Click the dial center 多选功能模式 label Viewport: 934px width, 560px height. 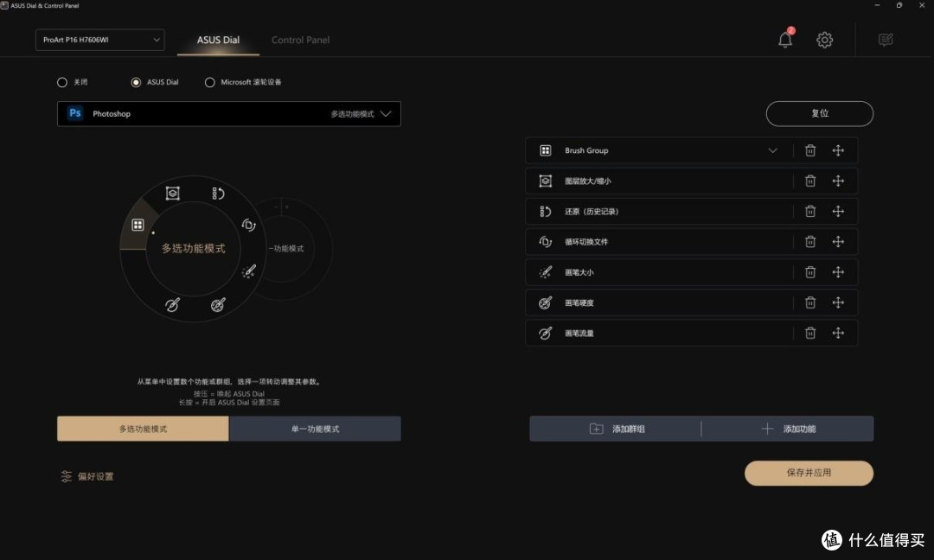pos(194,248)
